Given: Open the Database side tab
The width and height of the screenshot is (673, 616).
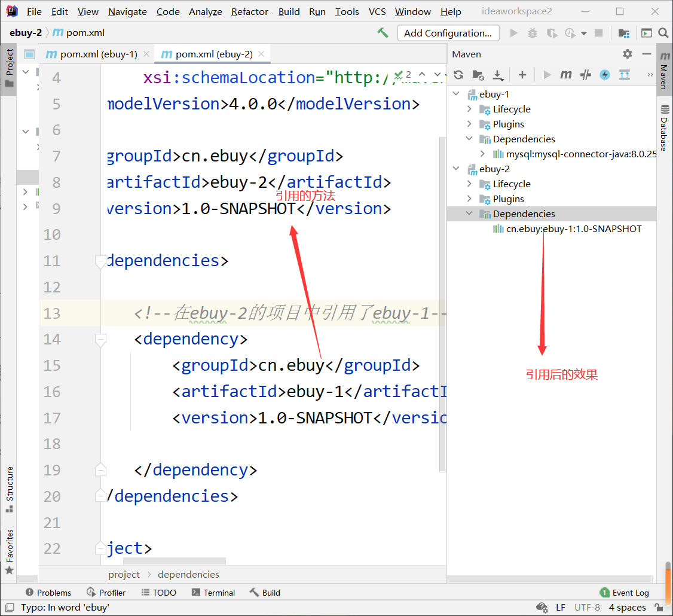Looking at the screenshot, I should click(x=665, y=127).
